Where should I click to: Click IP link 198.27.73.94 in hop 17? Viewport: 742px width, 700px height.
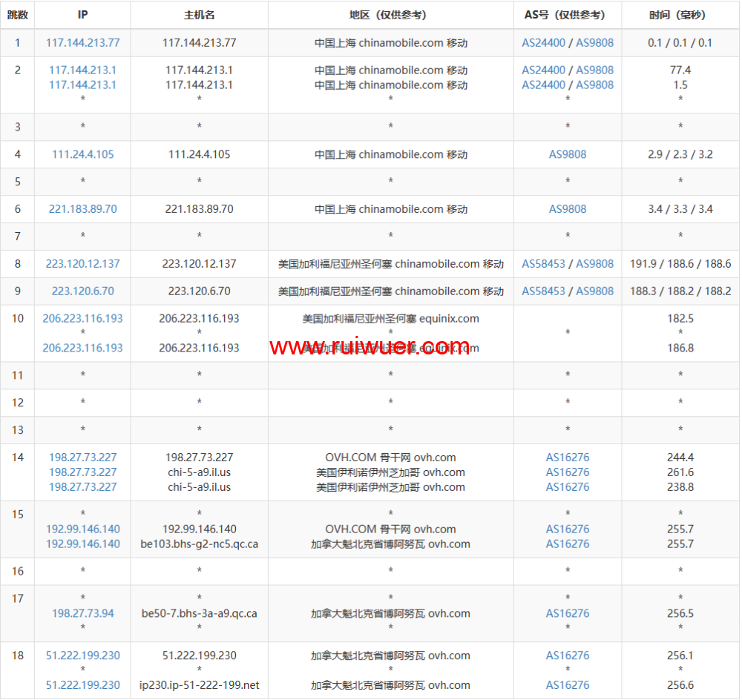tap(82, 613)
